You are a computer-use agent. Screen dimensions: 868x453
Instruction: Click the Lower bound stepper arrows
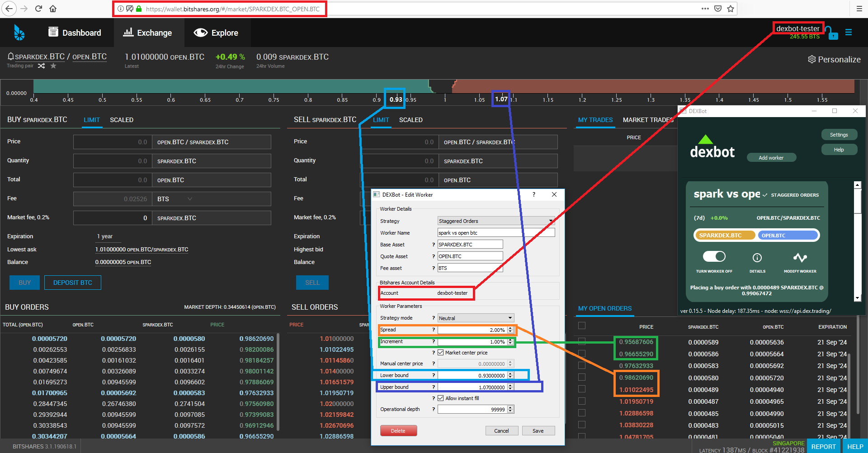click(510, 375)
